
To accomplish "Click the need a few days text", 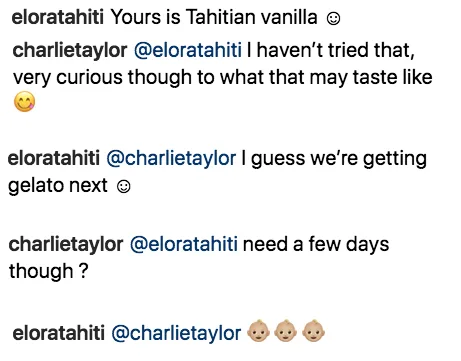I will tap(316, 244).
